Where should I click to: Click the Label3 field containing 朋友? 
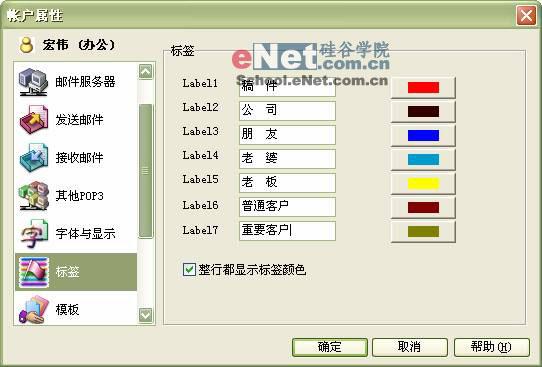[x=287, y=134]
